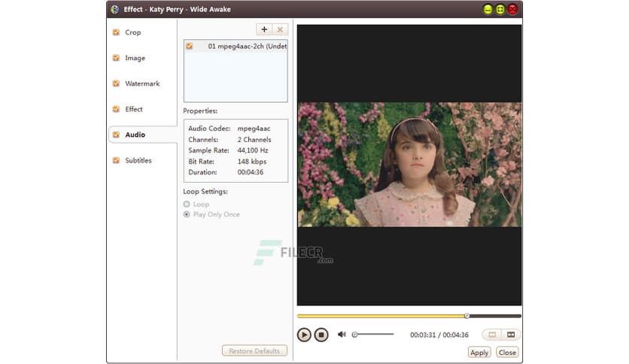Click the video playback progress bar
The image size is (629, 364).
409,316
